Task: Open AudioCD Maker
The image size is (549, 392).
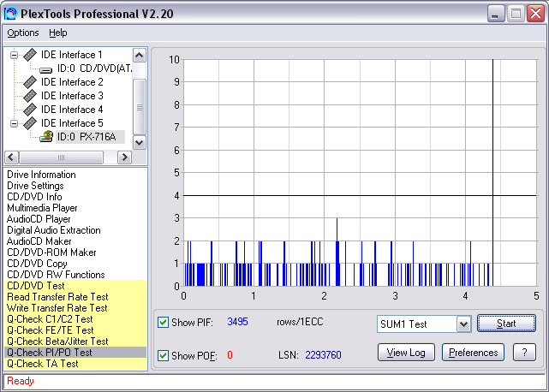Action: tap(39, 241)
